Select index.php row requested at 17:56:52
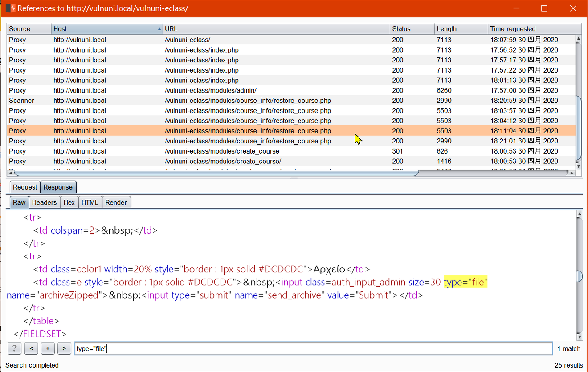The image size is (588, 372). tap(291, 50)
